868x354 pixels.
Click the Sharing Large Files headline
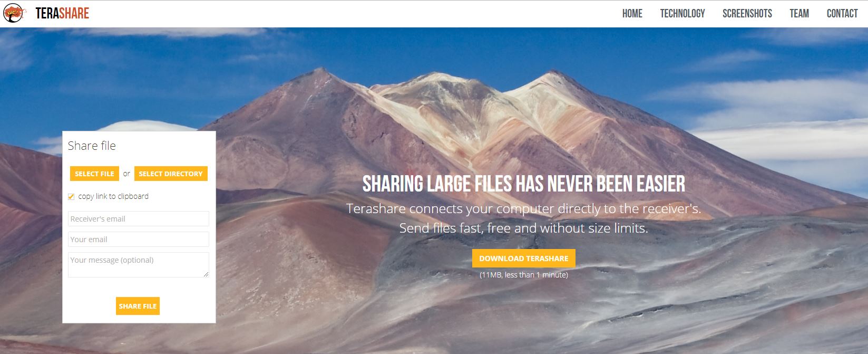coord(524,184)
